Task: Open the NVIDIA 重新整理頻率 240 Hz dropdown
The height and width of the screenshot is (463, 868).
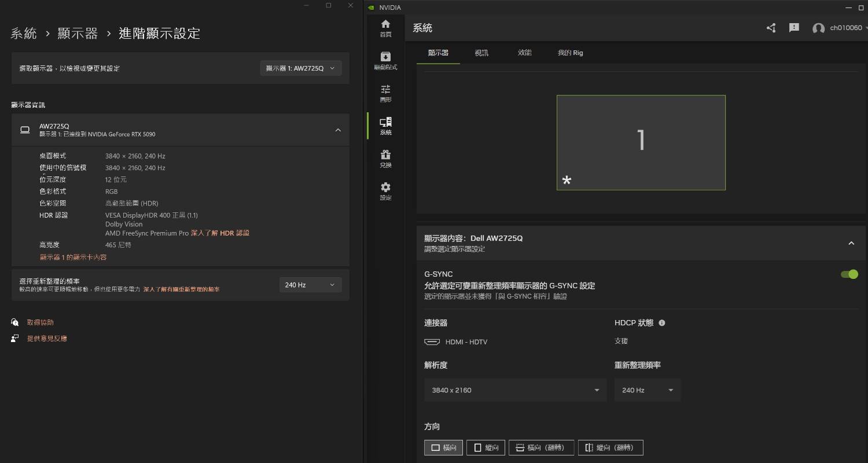Action: point(648,390)
